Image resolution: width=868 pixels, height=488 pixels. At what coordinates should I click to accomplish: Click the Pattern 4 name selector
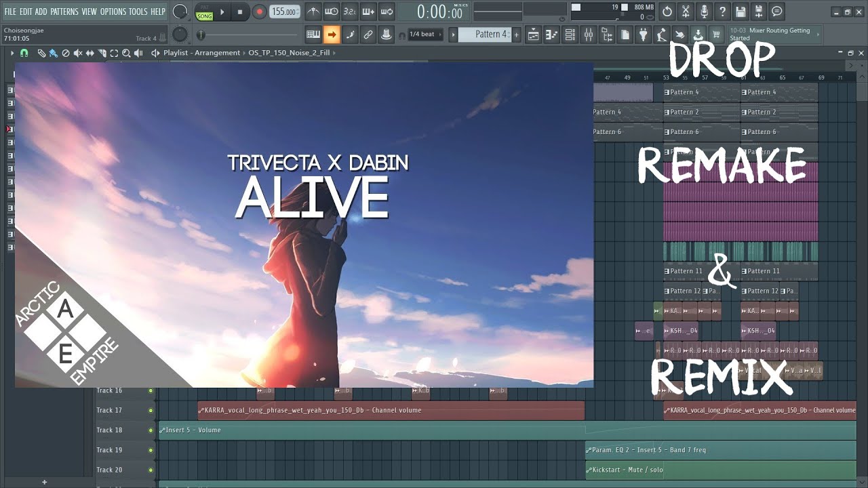486,34
